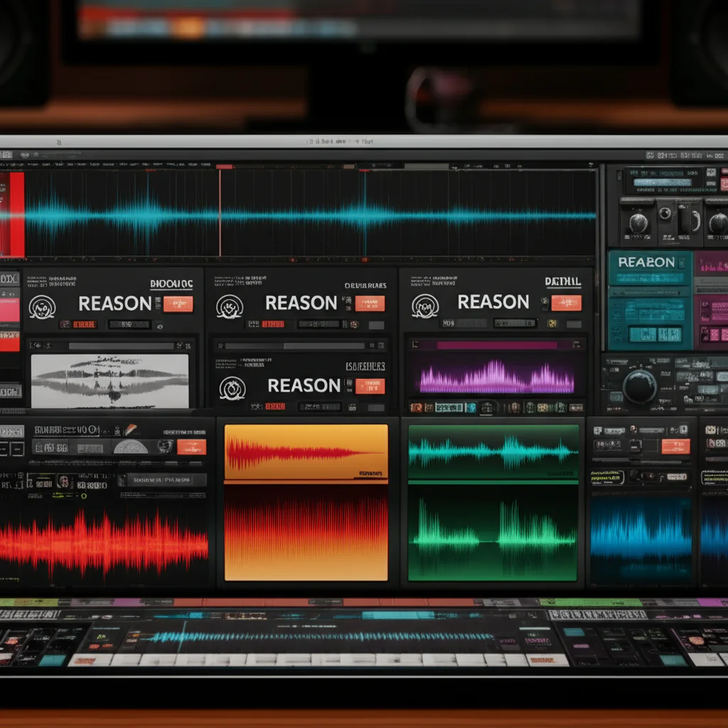Click the circular logo of the upper middle-column Reason device
Viewport: 728px width, 728px height.
(230, 306)
